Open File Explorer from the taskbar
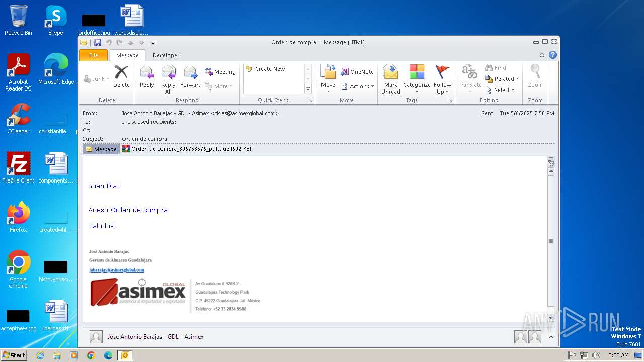644x362 pixels. pos(57,355)
